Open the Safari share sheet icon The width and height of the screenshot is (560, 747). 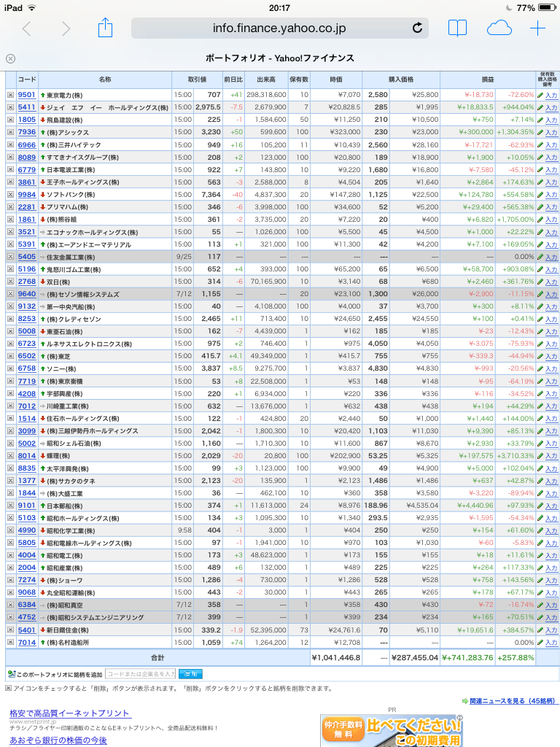pos(105,28)
